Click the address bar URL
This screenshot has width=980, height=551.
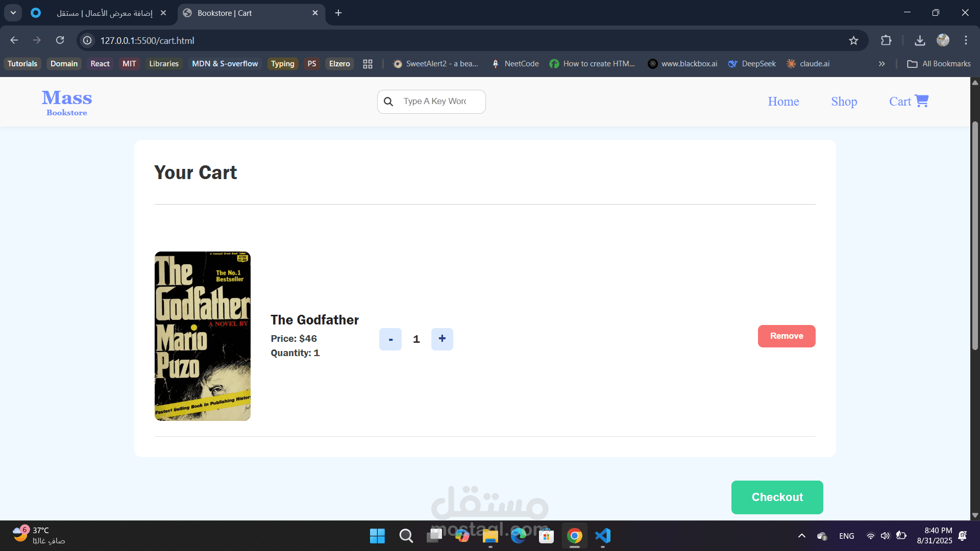pyautogui.click(x=147, y=40)
